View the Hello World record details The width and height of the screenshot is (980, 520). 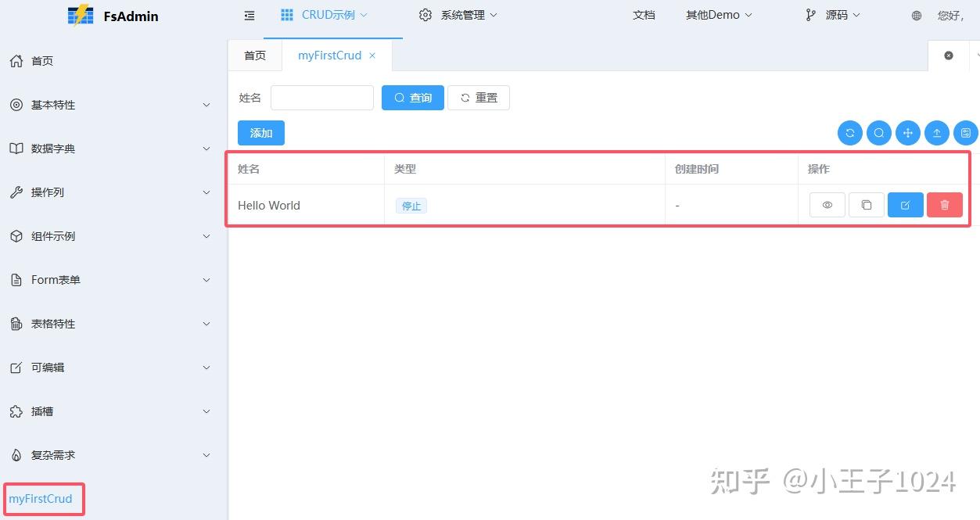pos(827,204)
